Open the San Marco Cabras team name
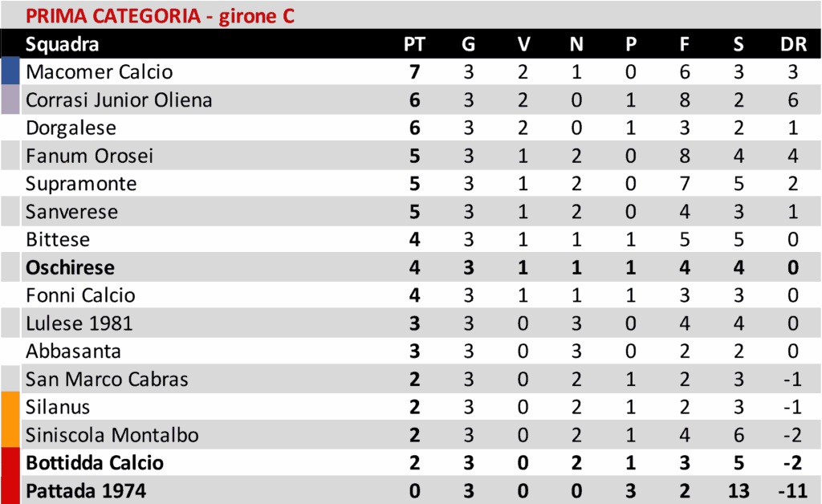The height and width of the screenshot is (504, 822). pos(107,379)
